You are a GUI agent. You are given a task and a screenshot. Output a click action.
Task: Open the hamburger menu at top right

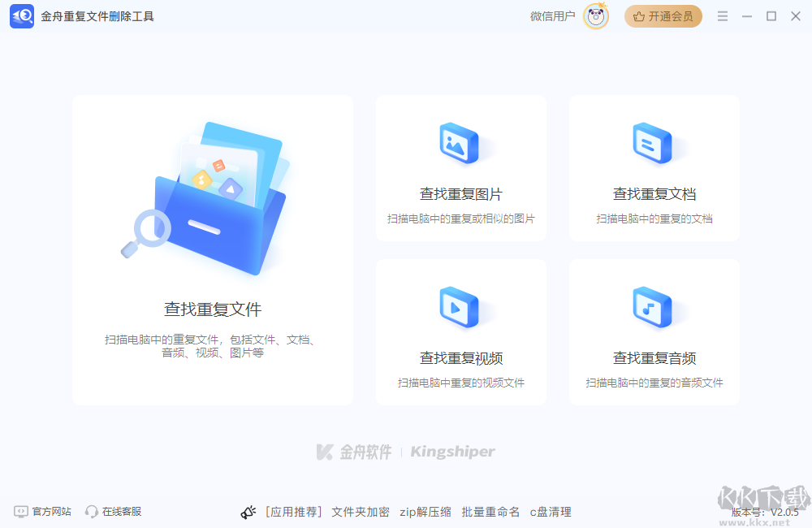(x=722, y=15)
